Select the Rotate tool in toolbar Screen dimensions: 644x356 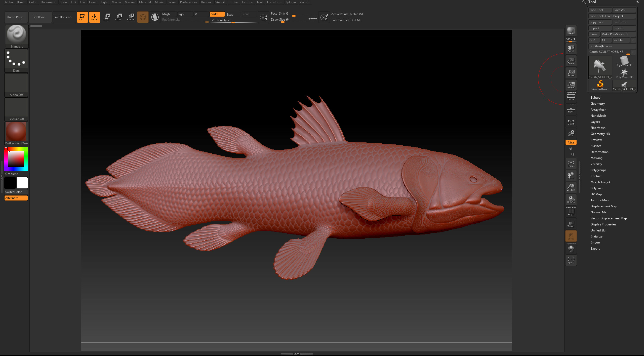click(130, 17)
